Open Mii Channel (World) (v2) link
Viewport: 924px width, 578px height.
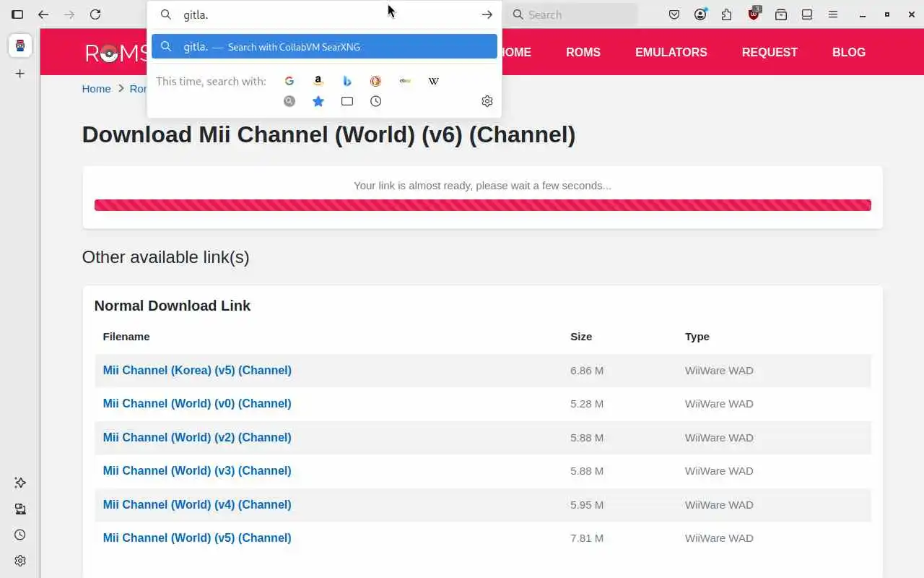(197, 437)
